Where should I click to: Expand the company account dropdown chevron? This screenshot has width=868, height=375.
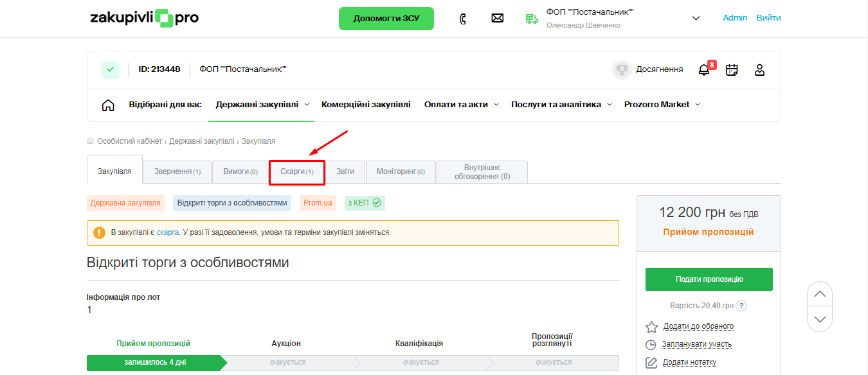696,18
